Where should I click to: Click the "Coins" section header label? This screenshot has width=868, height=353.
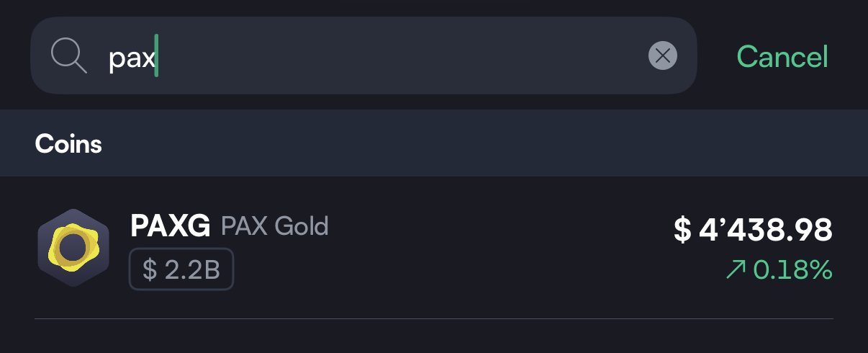click(x=68, y=144)
